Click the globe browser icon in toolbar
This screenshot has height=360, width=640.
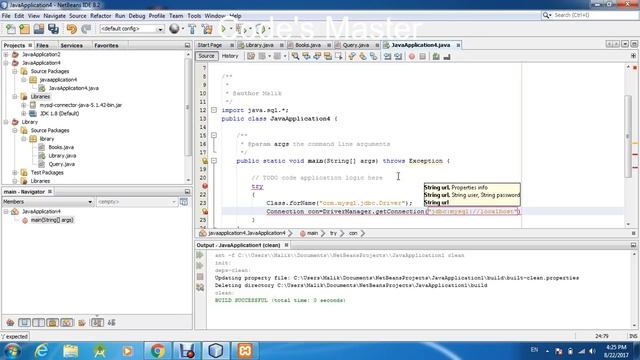point(174,29)
